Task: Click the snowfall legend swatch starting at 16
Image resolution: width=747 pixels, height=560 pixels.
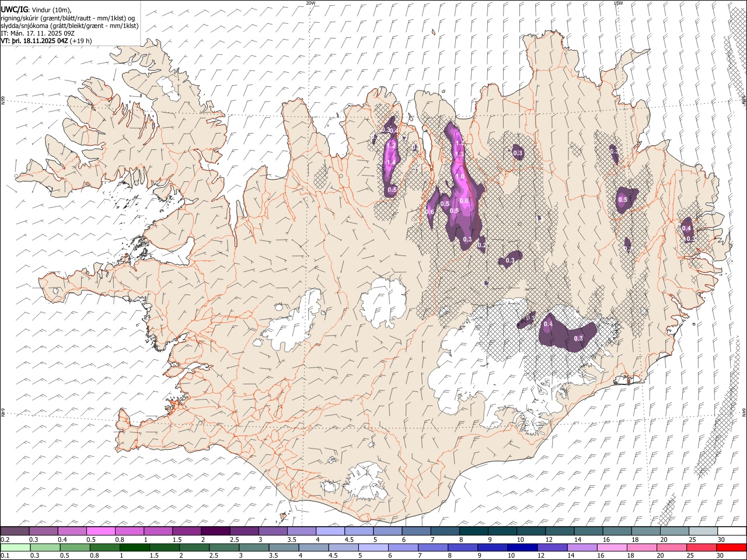Action: (616, 531)
